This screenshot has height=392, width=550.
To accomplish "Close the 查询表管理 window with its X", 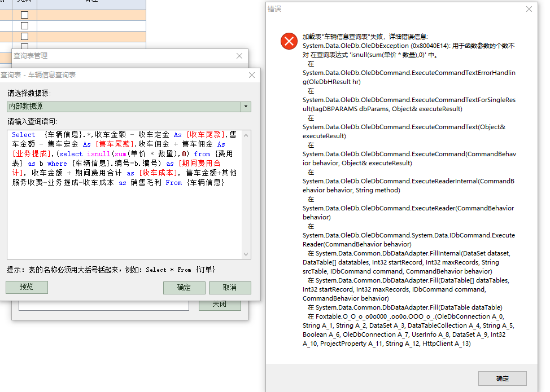I will pos(239,56).
